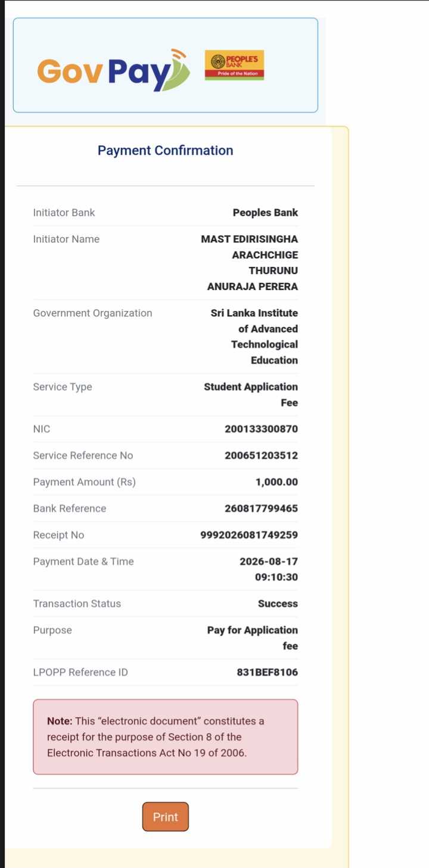Select the Payment Date 2026-08-17 value
Screen dimensions: 429x868
point(269,562)
